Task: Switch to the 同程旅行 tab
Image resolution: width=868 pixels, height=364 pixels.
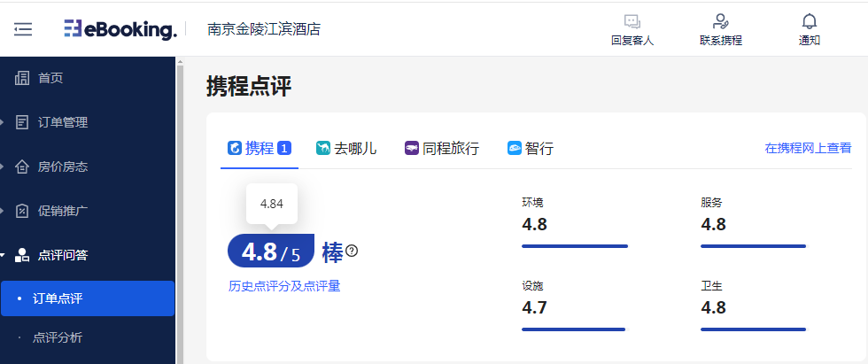Action: [x=441, y=148]
